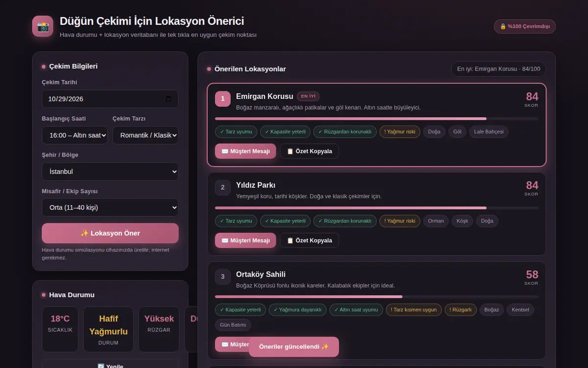Image resolution: width=588 pixels, height=368 pixels.
Task: Send Müşteri Mesajı for Emirgan Korusu
Action: (x=245, y=151)
